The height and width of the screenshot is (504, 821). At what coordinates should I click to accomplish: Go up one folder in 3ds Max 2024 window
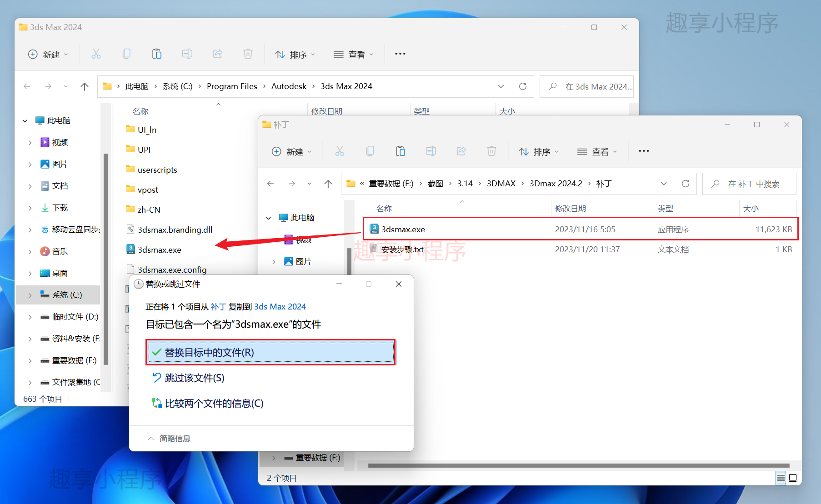85,86
